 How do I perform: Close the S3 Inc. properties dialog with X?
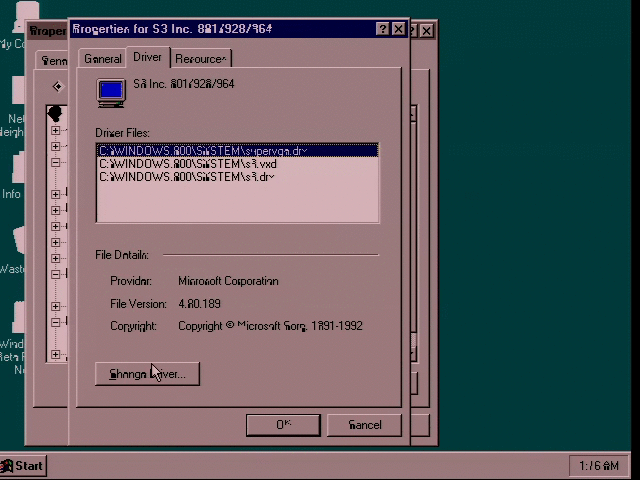(398, 29)
